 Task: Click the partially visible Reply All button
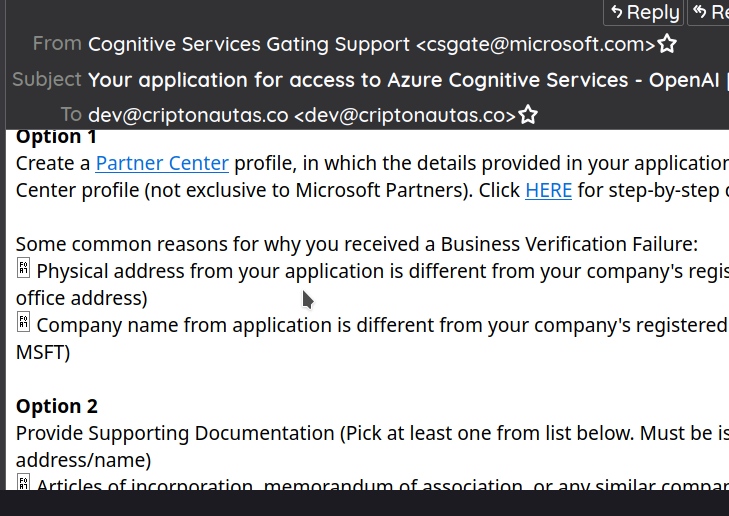point(710,13)
